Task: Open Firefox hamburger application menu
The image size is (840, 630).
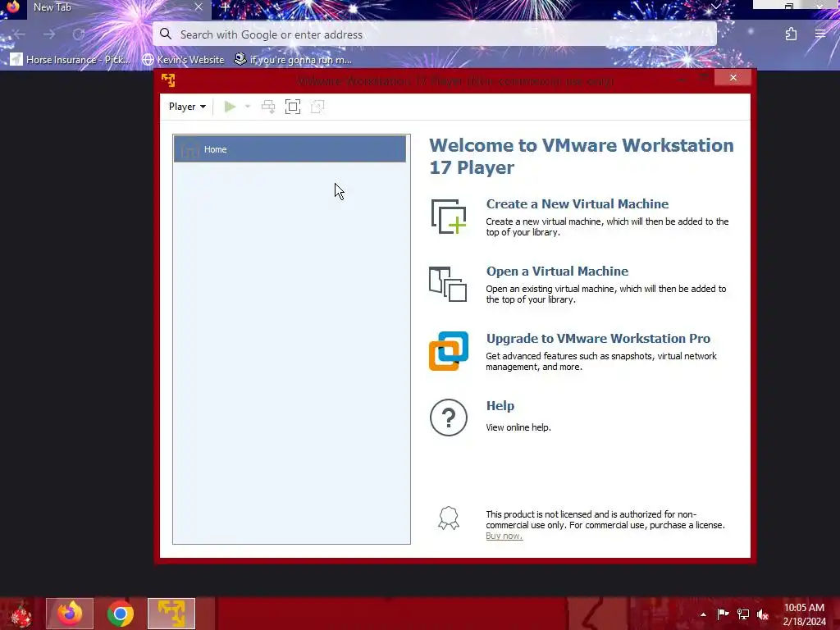Action: pyautogui.click(x=820, y=34)
